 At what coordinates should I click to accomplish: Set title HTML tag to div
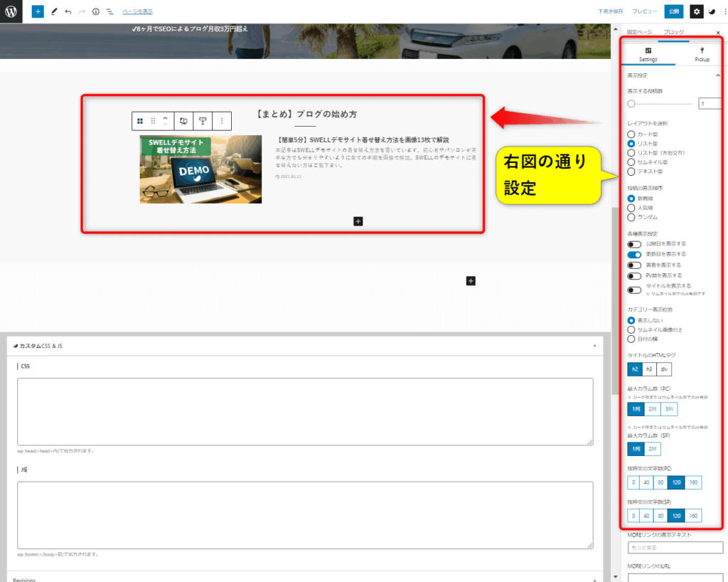tap(665, 369)
